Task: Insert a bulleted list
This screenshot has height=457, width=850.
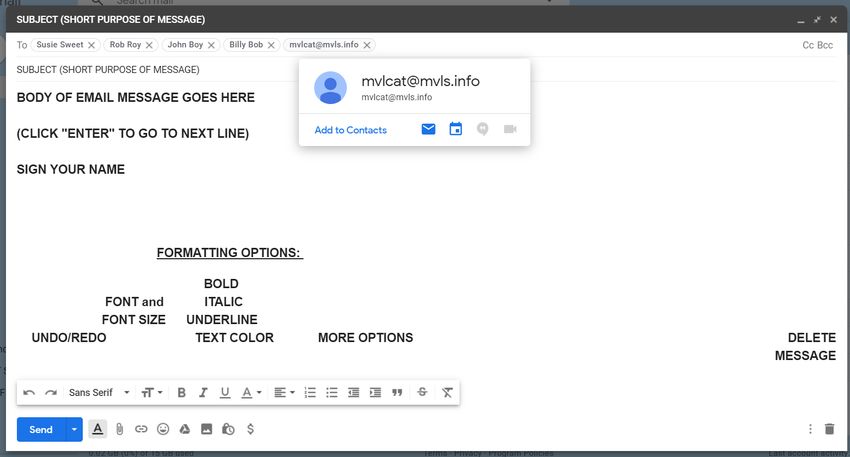Action: tap(332, 392)
